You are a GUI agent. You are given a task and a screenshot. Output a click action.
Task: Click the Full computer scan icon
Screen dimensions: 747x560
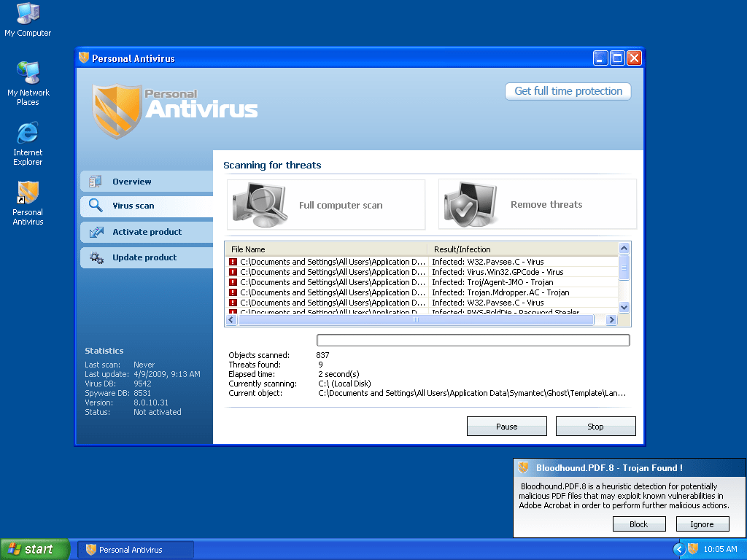pyautogui.click(x=256, y=205)
